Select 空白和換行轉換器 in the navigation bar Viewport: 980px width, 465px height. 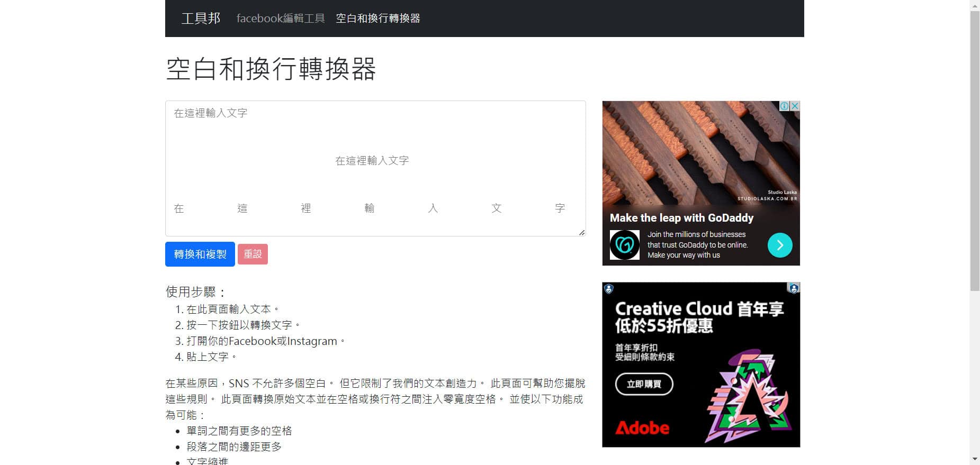tap(377, 19)
